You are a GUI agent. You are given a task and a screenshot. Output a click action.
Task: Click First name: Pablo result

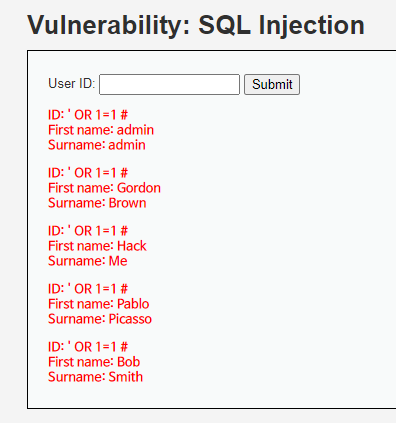(99, 304)
